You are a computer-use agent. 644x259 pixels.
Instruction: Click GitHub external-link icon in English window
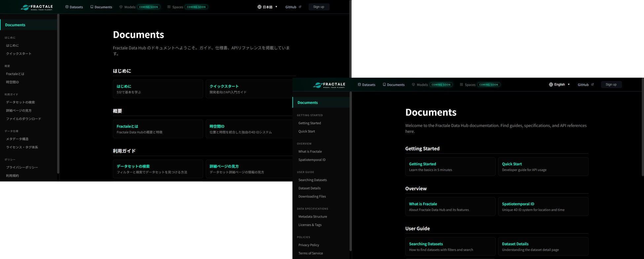[592, 85]
